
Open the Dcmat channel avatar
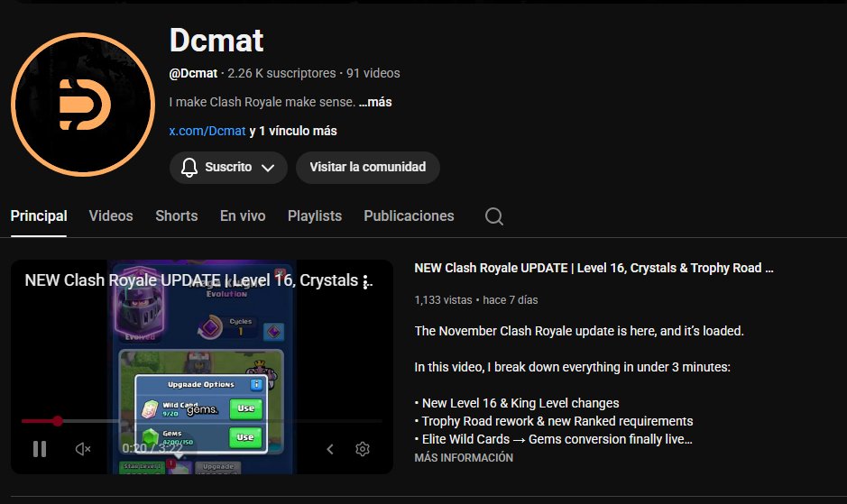coord(83,105)
